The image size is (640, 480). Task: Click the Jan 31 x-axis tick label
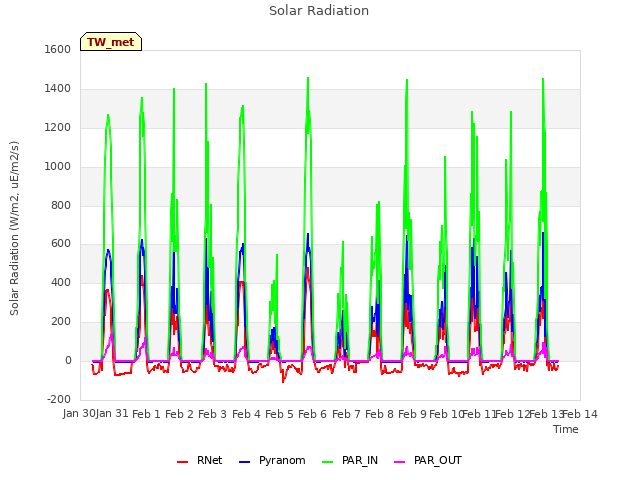(112, 414)
